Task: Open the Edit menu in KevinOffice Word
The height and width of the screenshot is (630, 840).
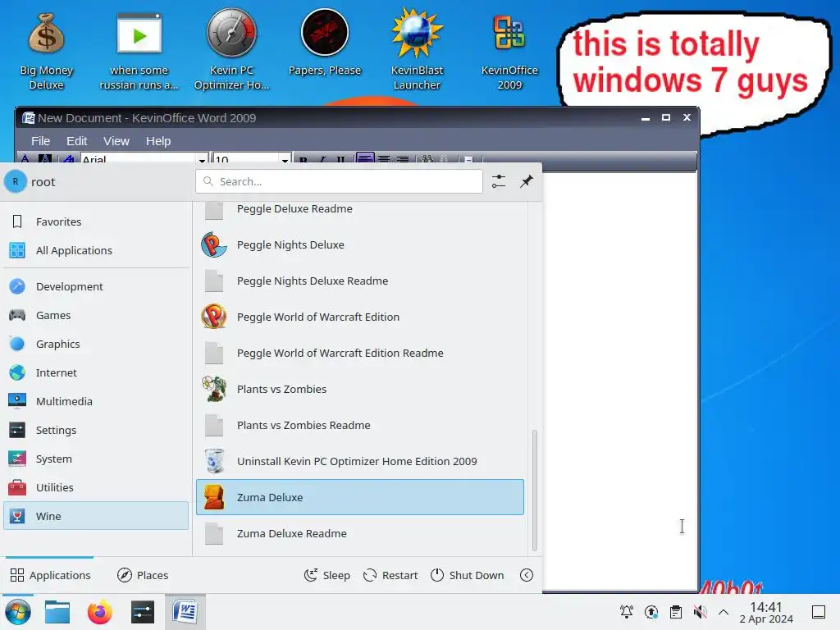Action: click(x=76, y=141)
